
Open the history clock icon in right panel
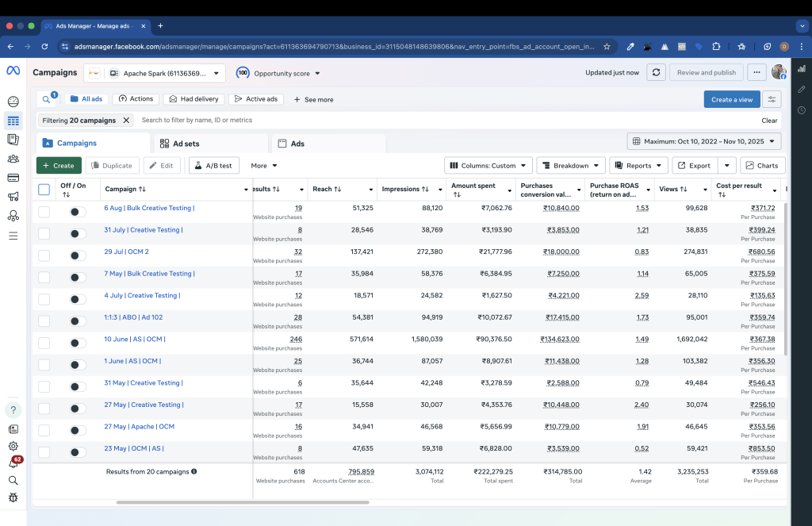pos(801,110)
